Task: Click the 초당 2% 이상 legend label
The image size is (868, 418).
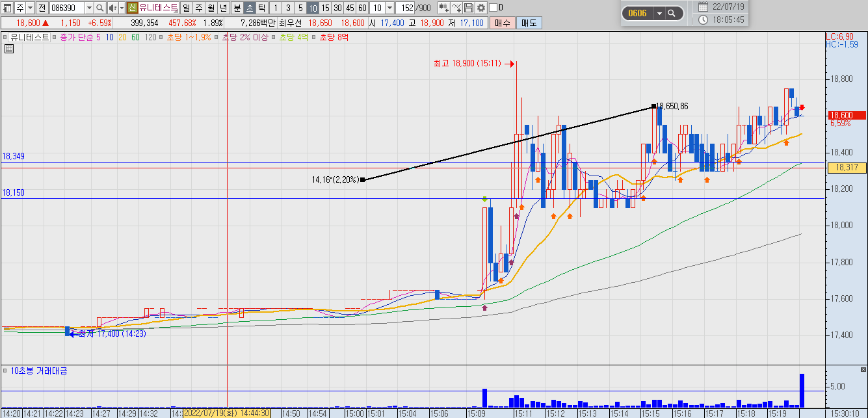Action: (245, 37)
